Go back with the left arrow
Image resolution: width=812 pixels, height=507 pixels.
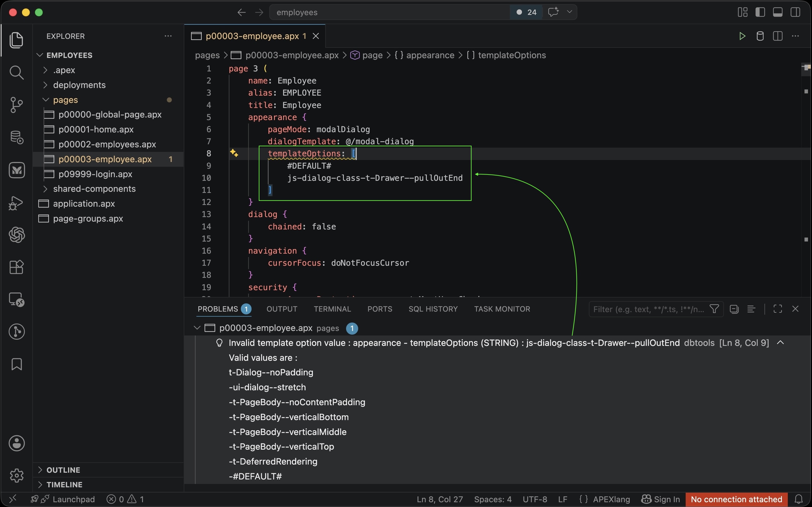pos(241,12)
